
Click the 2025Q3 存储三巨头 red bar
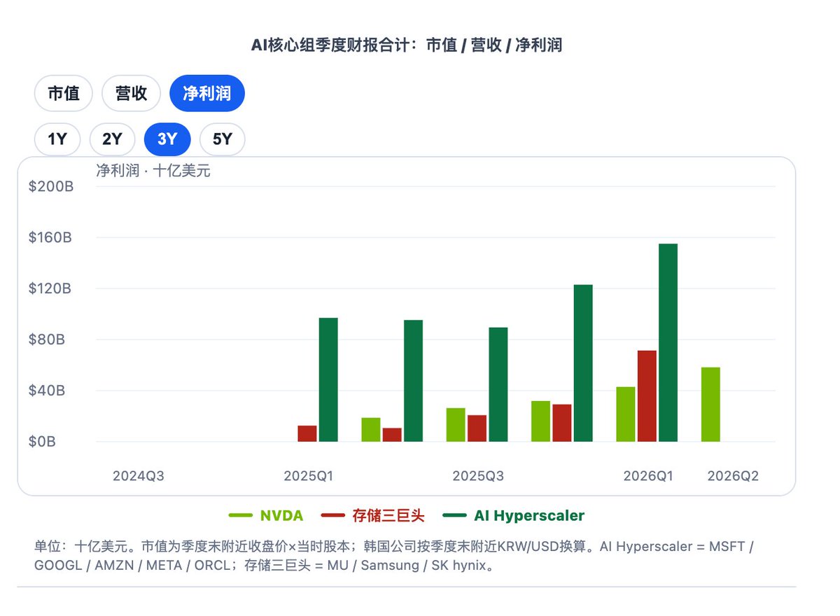pyautogui.click(x=477, y=428)
